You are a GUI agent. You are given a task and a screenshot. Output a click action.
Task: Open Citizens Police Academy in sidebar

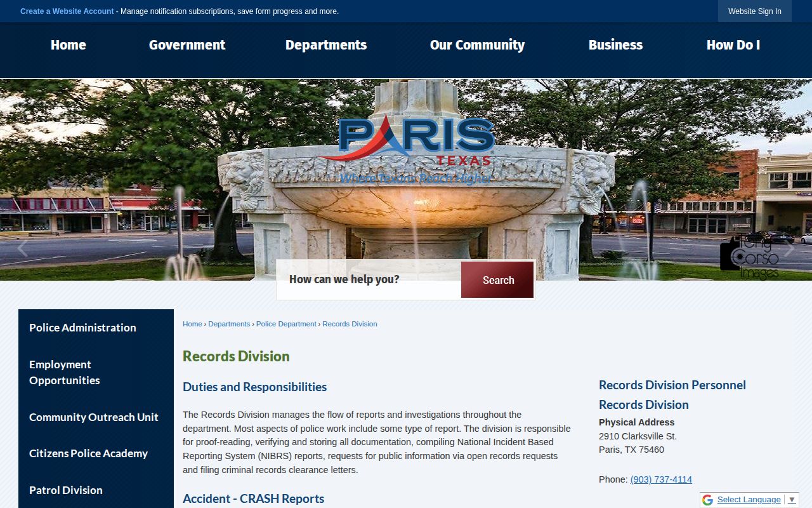coord(96,453)
